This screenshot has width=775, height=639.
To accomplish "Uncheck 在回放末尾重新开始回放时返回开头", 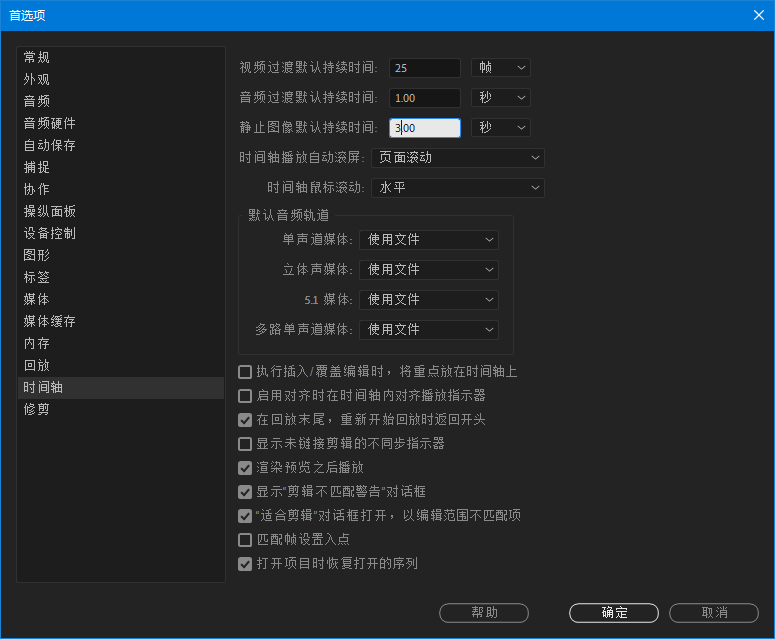I will pos(245,420).
